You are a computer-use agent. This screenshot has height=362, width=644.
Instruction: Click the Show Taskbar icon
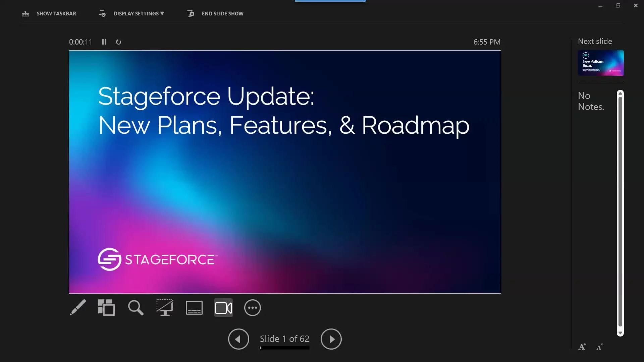click(25, 13)
